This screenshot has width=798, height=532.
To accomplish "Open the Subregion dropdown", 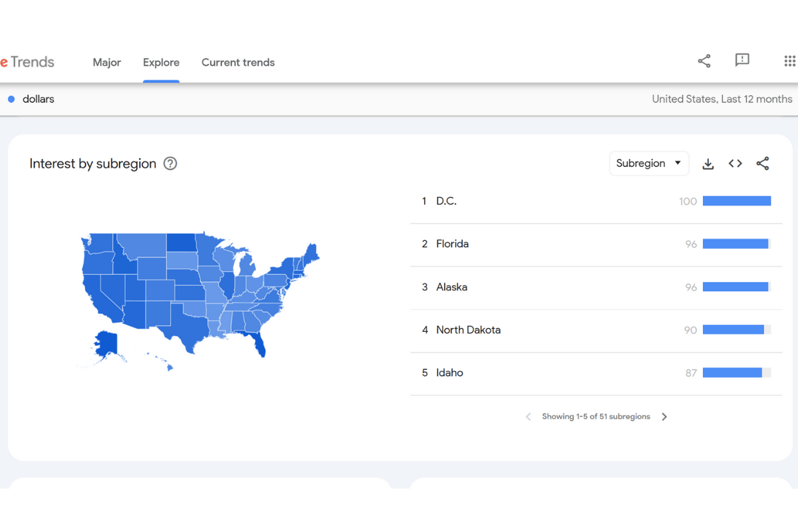I will (649, 163).
